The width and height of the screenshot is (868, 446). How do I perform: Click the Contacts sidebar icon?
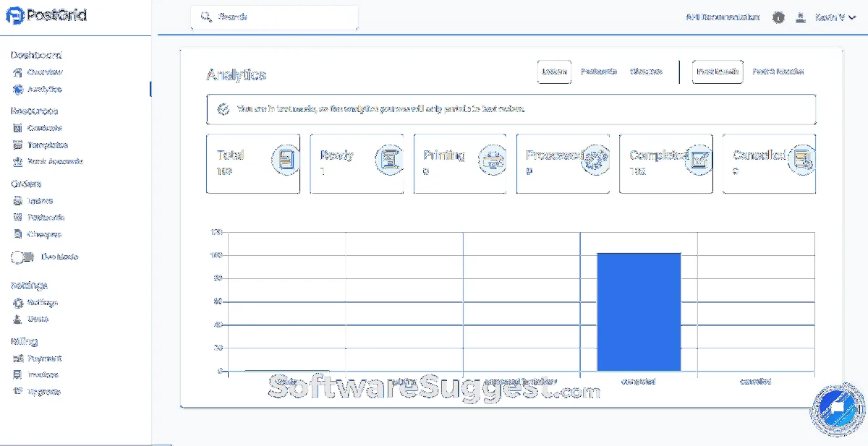pyautogui.click(x=18, y=128)
